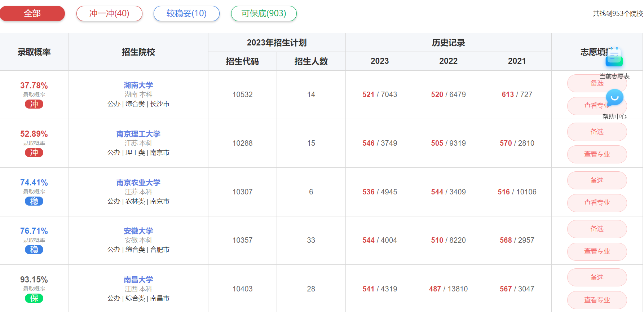The image size is (644, 312).
Task: Click enrollment code 10307
Action: point(242,192)
